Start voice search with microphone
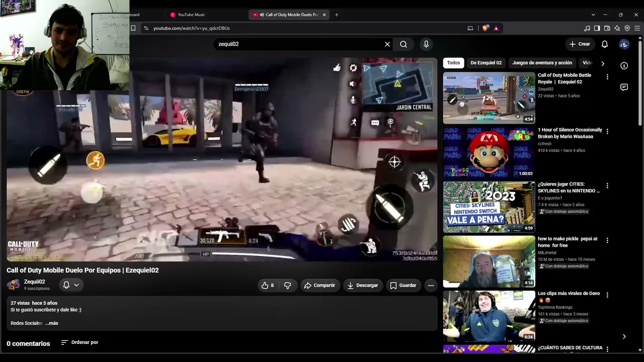644x362 pixels. tap(426, 44)
